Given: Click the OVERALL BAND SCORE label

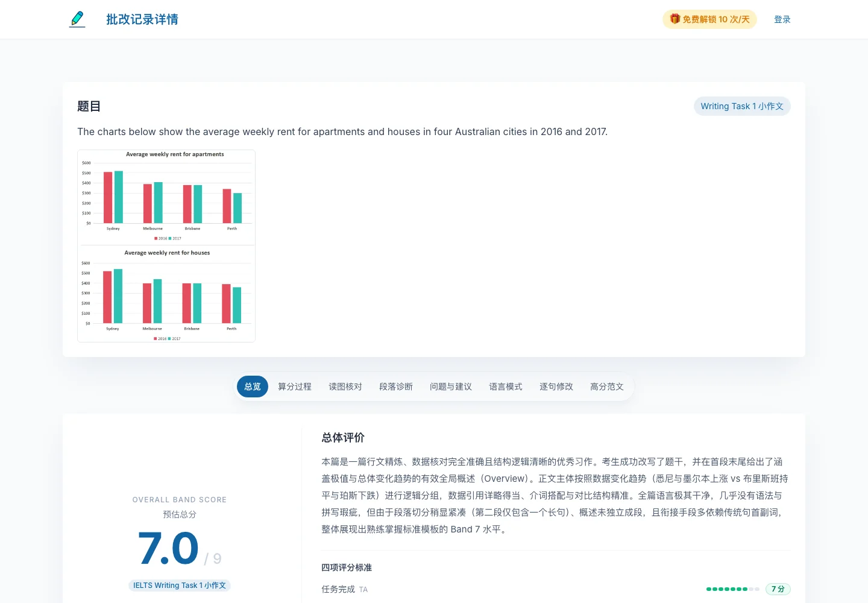Looking at the screenshot, I should tap(180, 500).
